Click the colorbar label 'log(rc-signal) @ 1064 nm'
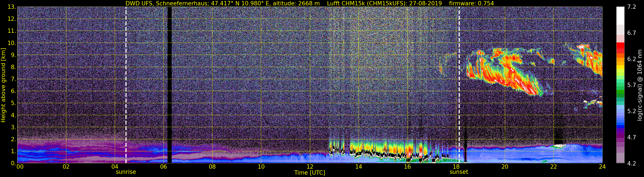Screen dimensions: 644x177 pos(640,85)
